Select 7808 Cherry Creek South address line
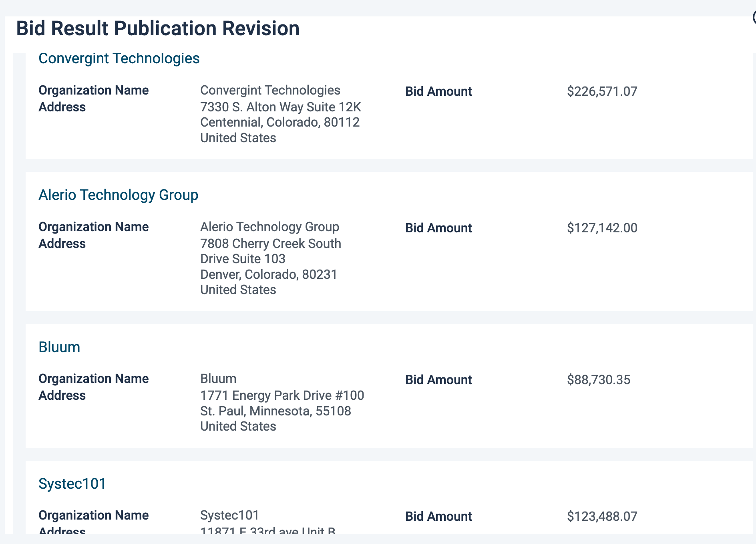 pyautogui.click(x=271, y=244)
